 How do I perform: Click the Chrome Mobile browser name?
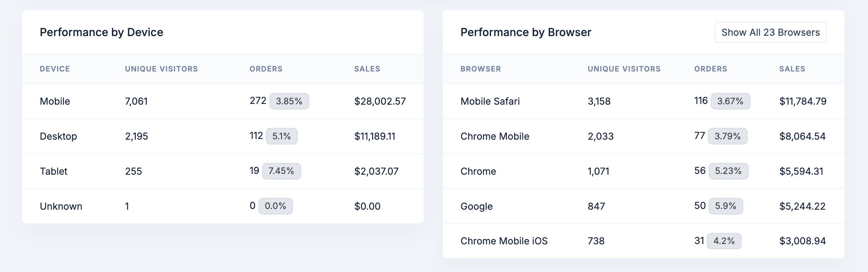point(495,136)
